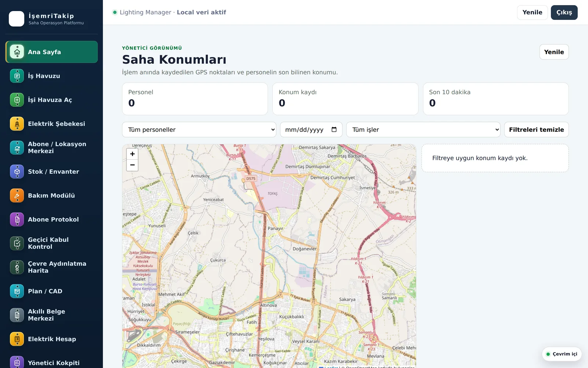Click the Personel count card
This screenshot has height=368, width=588.
pos(195,99)
